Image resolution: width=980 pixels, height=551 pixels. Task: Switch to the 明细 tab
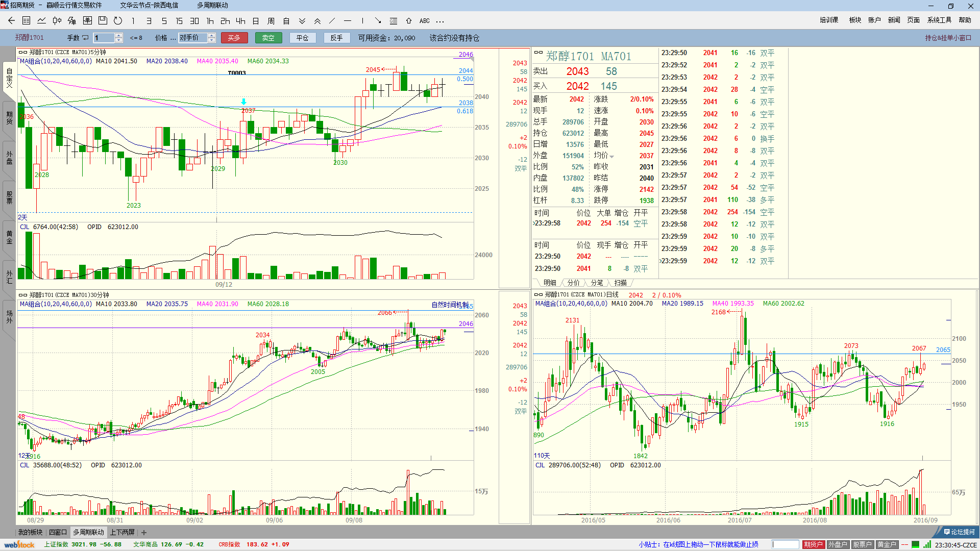pyautogui.click(x=550, y=283)
